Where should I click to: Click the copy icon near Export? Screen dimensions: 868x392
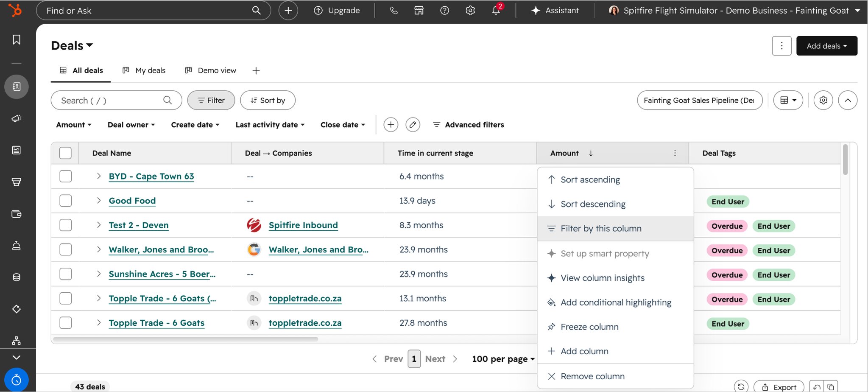coord(831,386)
